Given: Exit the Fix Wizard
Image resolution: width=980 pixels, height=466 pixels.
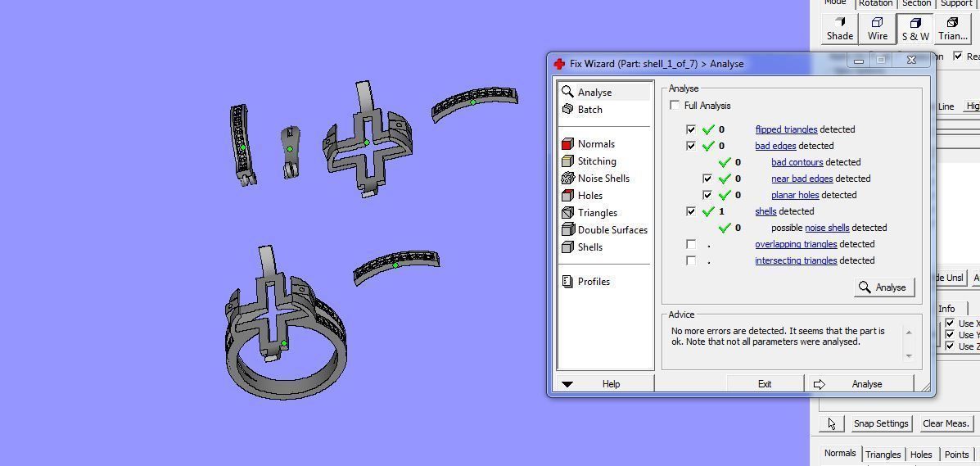Looking at the screenshot, I should click(765, 384).
